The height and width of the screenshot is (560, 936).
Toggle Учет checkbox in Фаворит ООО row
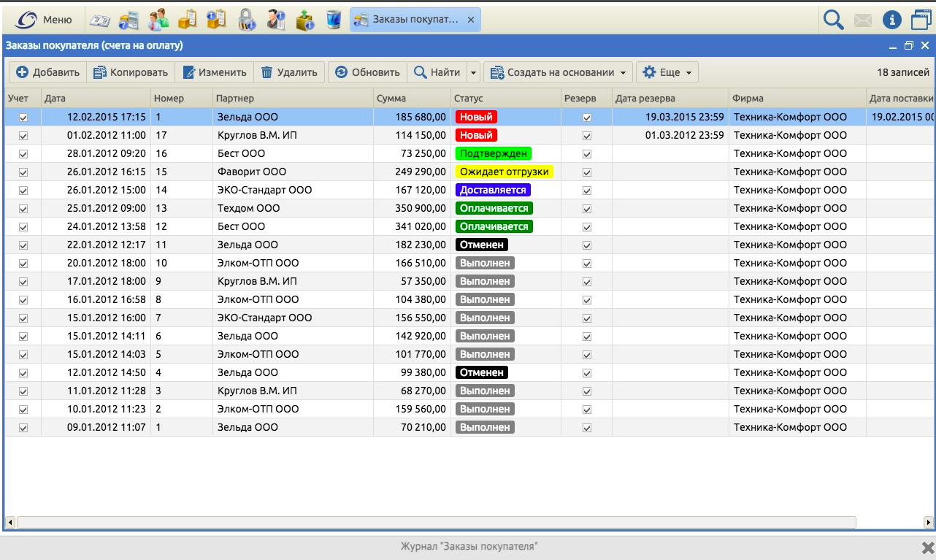[23, 172]
